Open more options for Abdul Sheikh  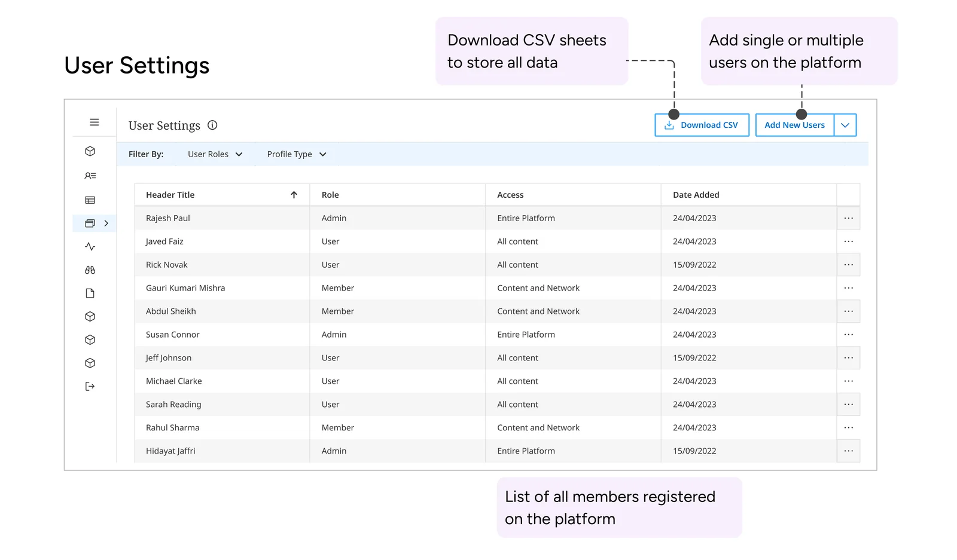click(x=848, y=311)
